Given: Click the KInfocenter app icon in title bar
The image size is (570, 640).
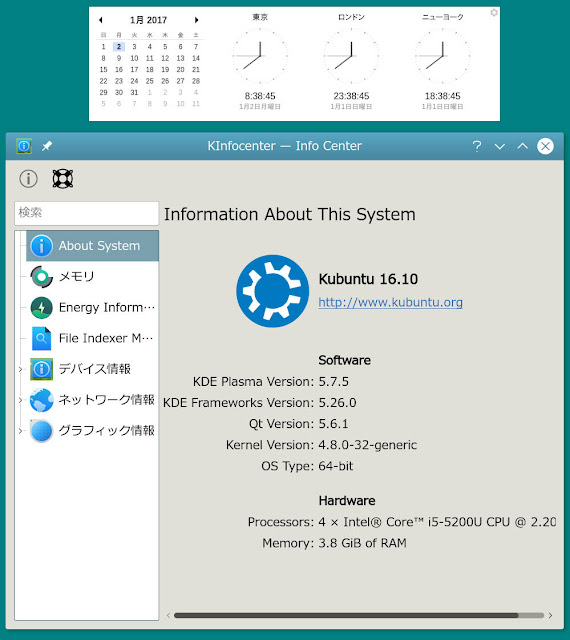Looking at the screenshot, I should 24,146.
